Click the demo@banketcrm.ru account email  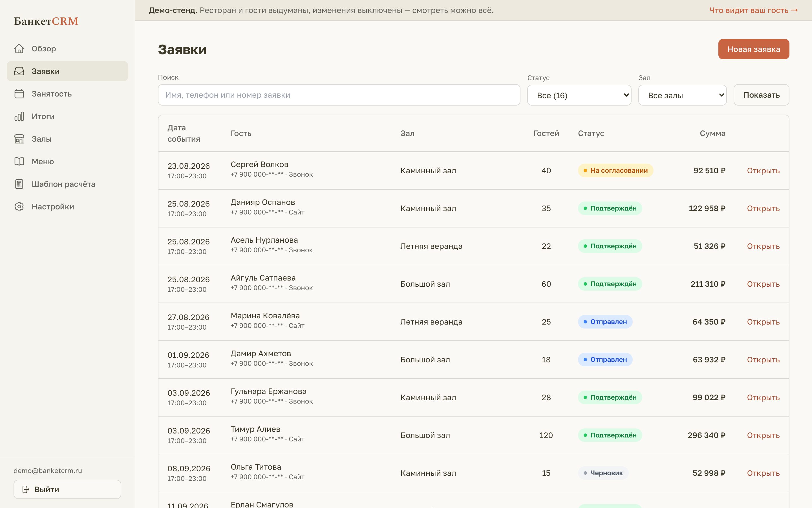coord(48,471)
